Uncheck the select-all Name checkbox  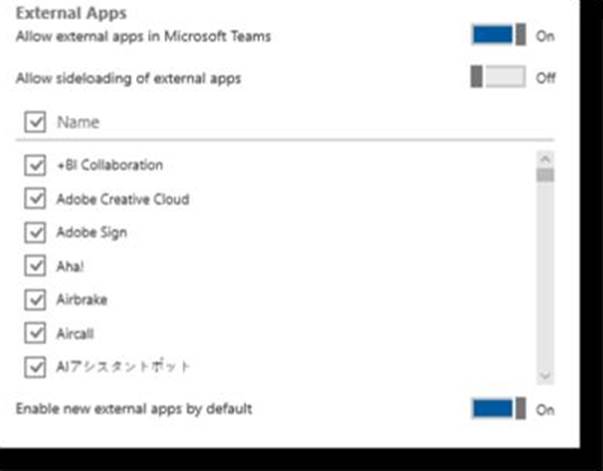point(35,122)
